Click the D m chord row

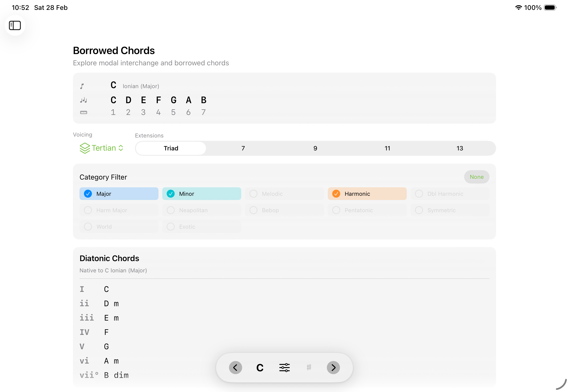[x=111, y=304]
